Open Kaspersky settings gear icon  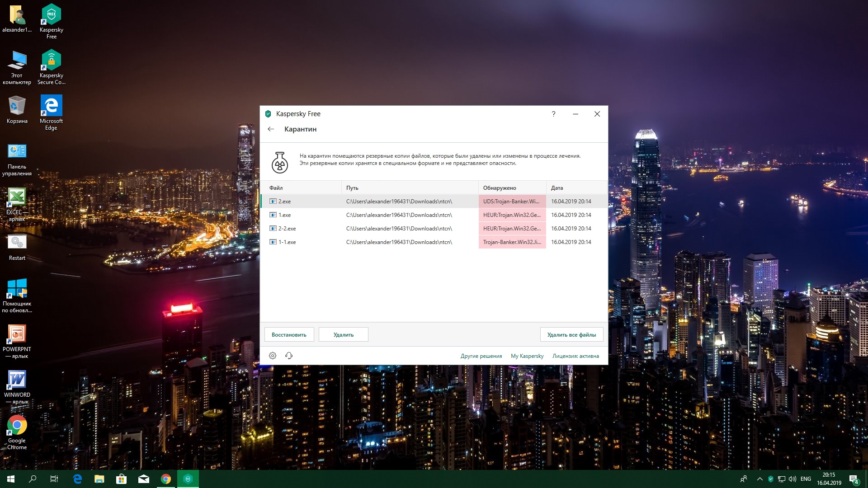(273, 356)
